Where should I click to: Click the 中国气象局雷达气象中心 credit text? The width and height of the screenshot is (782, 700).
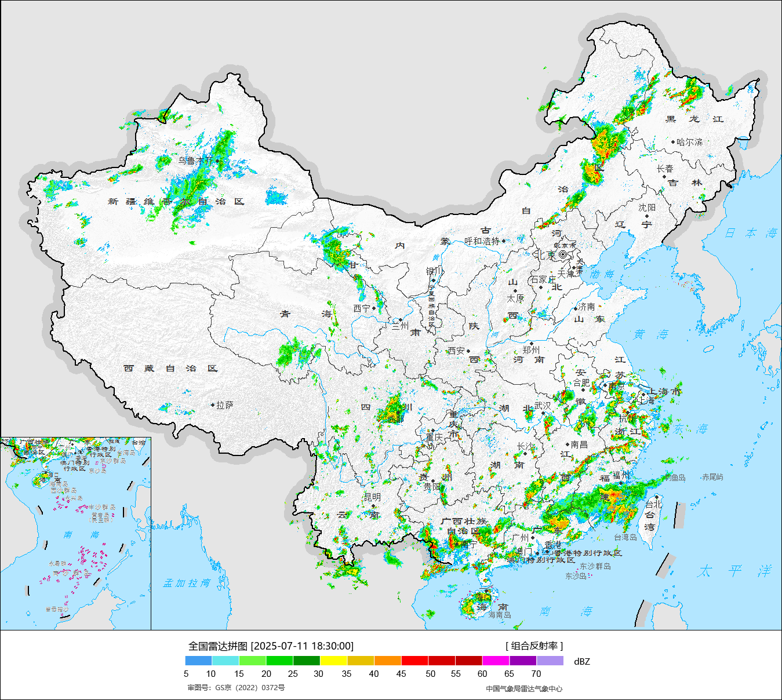[523, 688]
